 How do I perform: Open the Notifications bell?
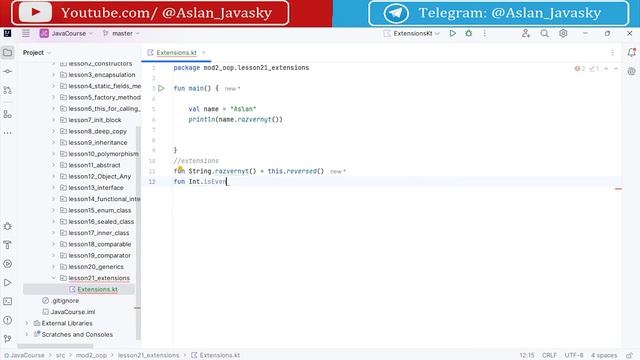pos(631,52)
